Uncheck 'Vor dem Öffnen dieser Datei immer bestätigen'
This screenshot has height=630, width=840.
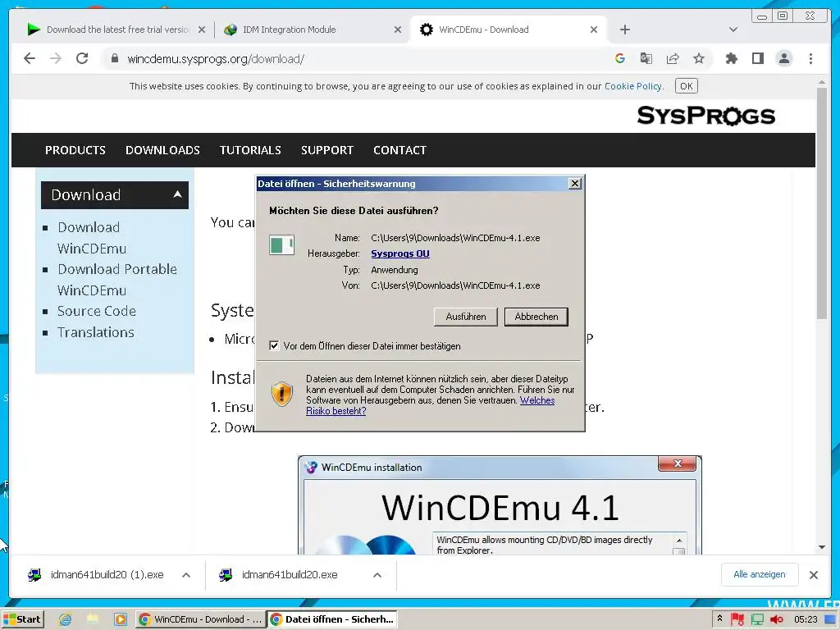(x=274, y=345)
